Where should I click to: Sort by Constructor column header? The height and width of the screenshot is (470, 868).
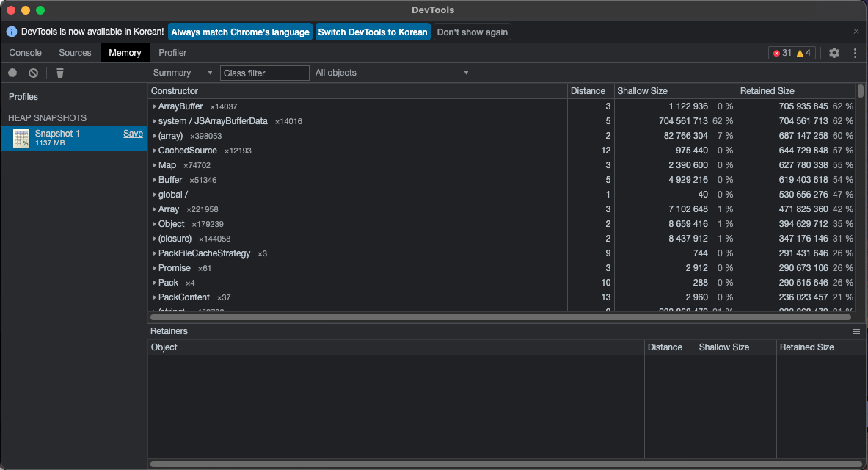tap(357, 91)
